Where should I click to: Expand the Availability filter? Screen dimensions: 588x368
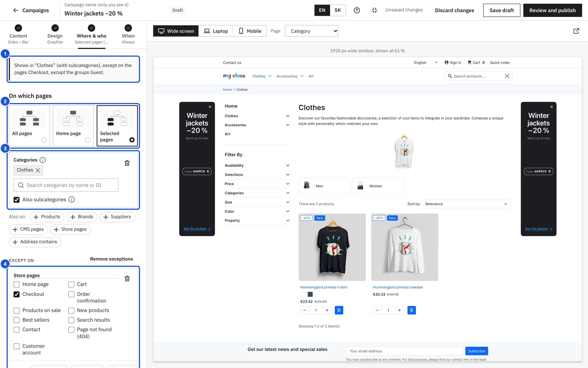[x=257, y=165]
